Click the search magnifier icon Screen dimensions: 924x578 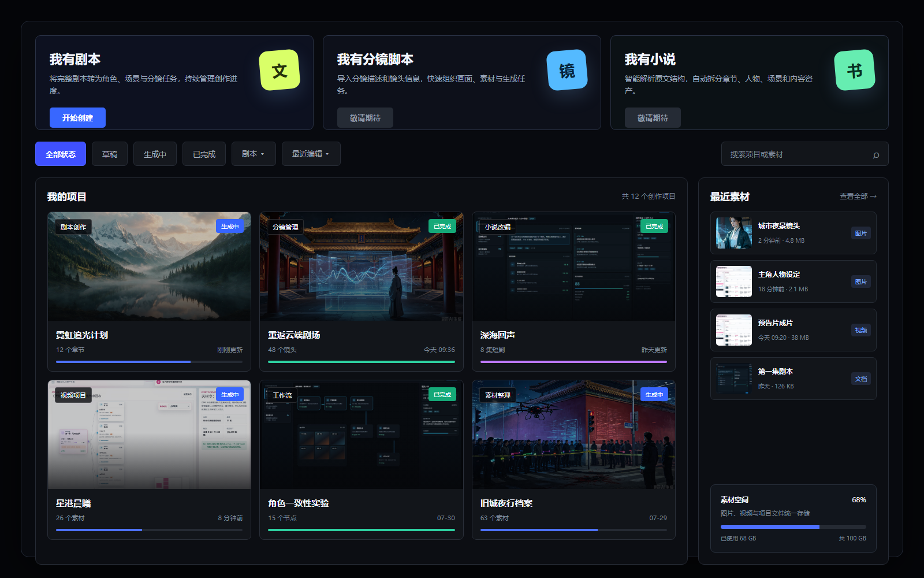click(x=876, y=155)
